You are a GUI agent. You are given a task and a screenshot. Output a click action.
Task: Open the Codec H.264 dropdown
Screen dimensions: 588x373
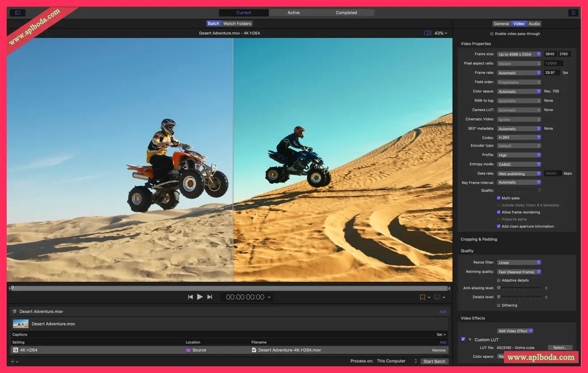pyautogui.click(x=519, y=138)
